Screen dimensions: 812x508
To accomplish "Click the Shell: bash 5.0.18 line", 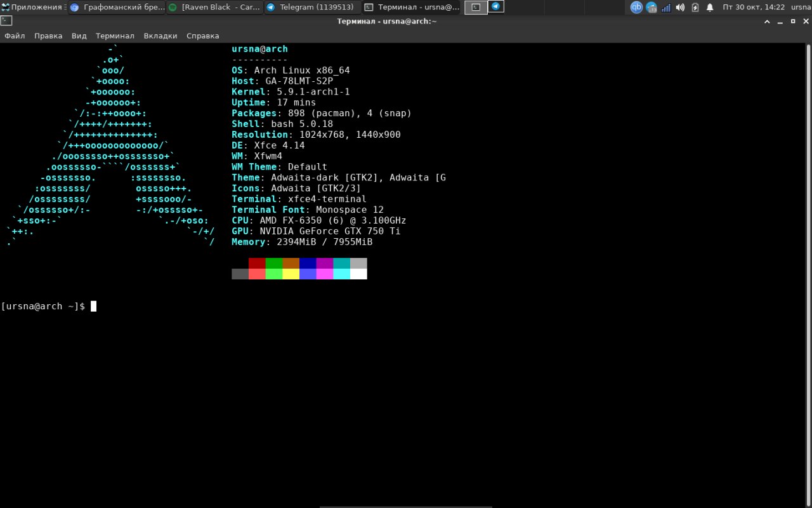I will click(282, 124).
